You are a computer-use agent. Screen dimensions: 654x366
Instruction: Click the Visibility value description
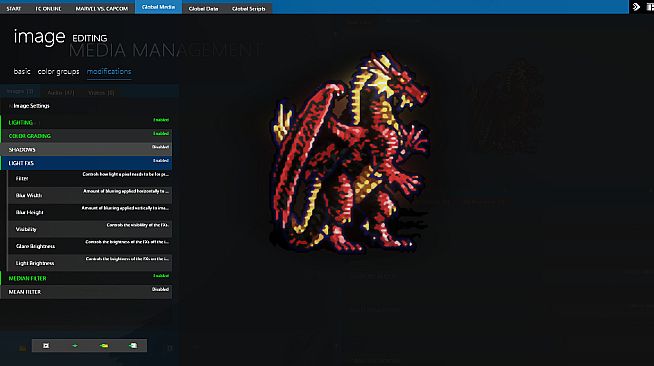(x=138, y=225)
